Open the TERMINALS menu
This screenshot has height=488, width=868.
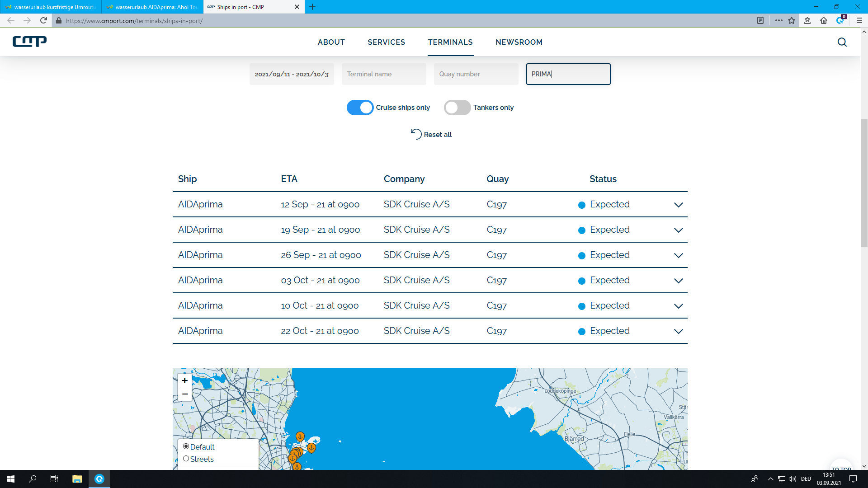[450, 42]
